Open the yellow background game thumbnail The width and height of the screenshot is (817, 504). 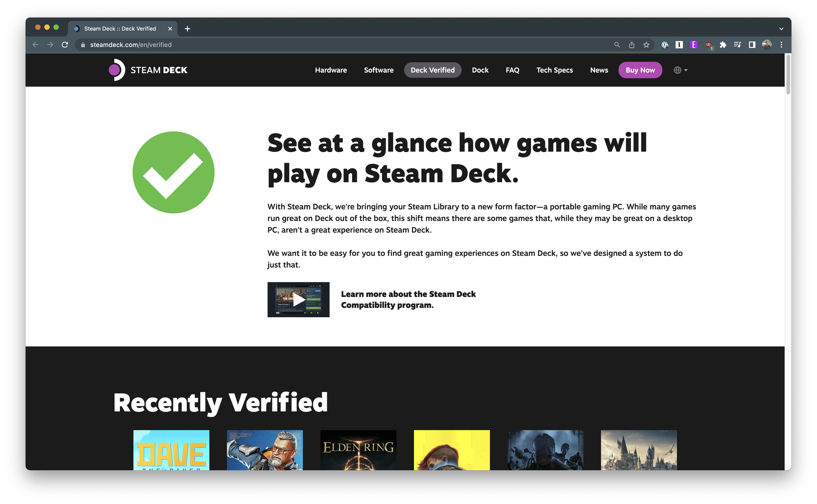click(x=452, y=450)
